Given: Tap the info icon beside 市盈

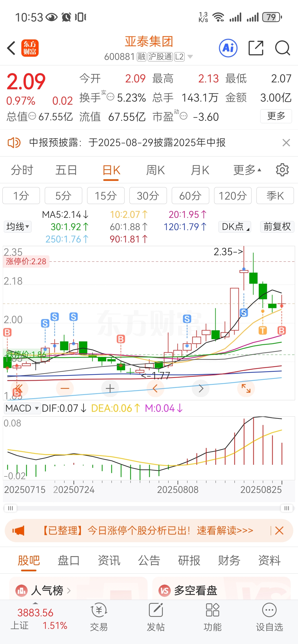Looking at the screenshot, I should [184, 116].
